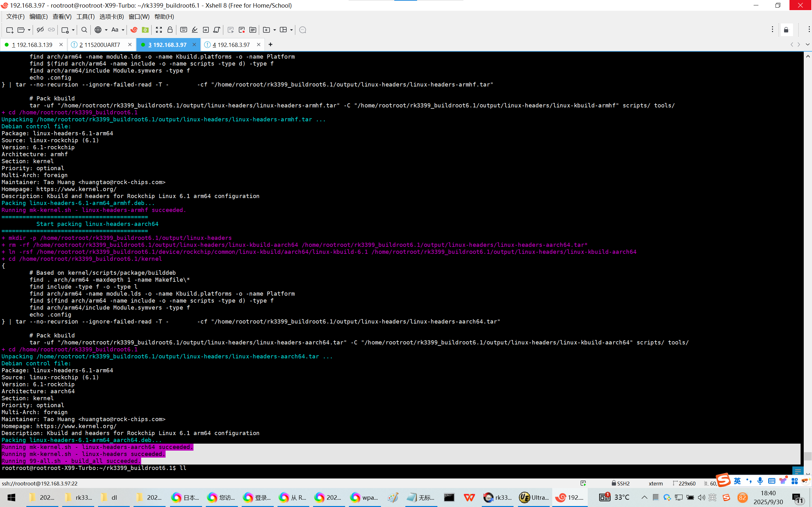Image resolution: width=812 pixels, height=507 pixels.
Task: Expand the layout panes dropdown arrow
Action: (x=291, y=30)
